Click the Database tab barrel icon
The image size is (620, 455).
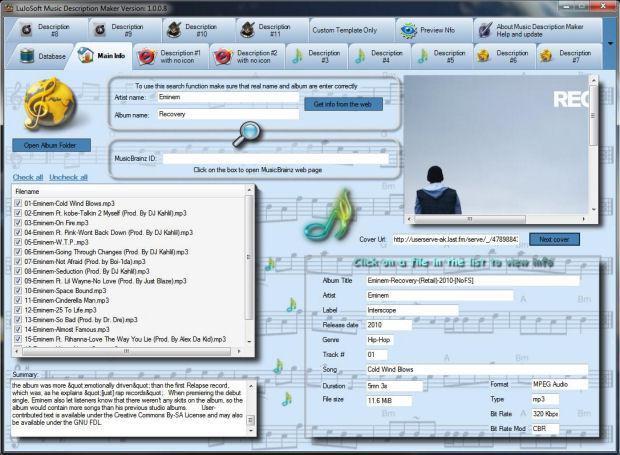[x=27, y=56]
